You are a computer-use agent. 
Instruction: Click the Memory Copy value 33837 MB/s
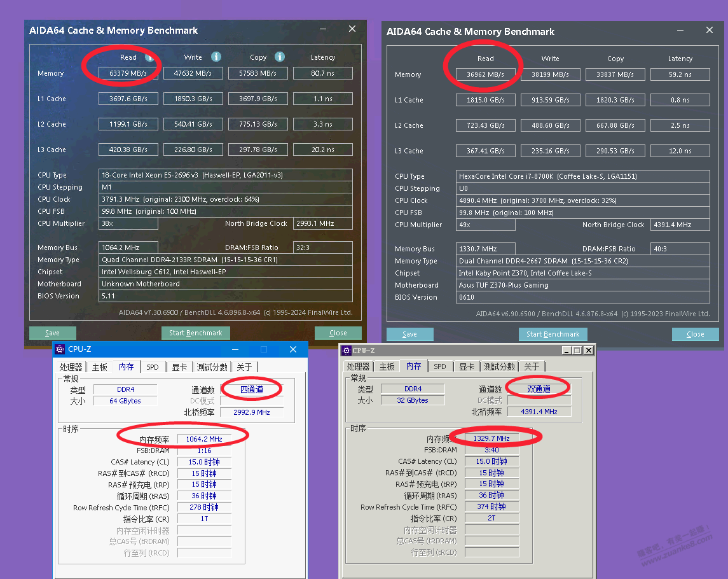[x=615, y=75]
